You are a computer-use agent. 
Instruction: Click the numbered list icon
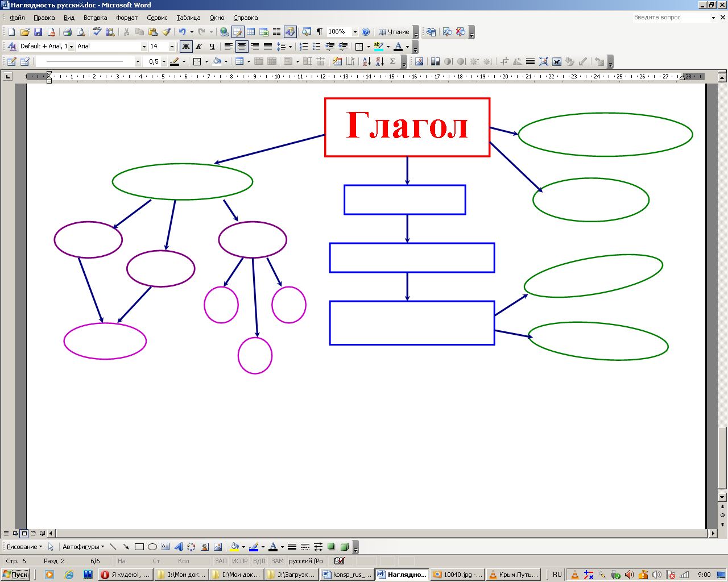coord(304,47)
